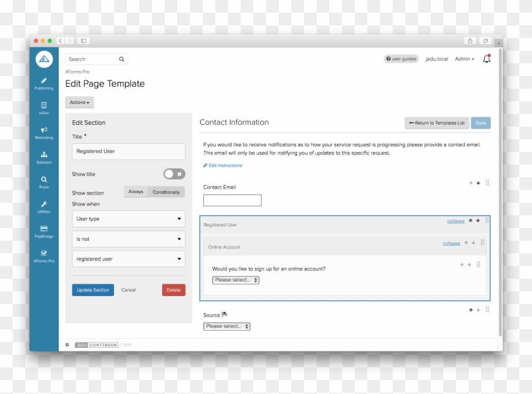Open the eGov sidebar section
The height and width of the screenshot is (394, 532).
44,108
